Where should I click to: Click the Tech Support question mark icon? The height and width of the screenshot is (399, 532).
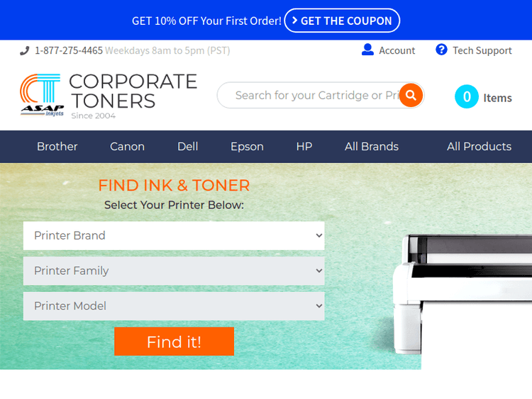point(441,50)
